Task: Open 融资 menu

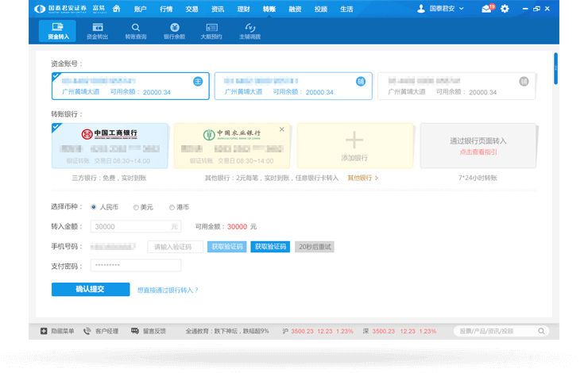Action: click(x=295, y=9)
